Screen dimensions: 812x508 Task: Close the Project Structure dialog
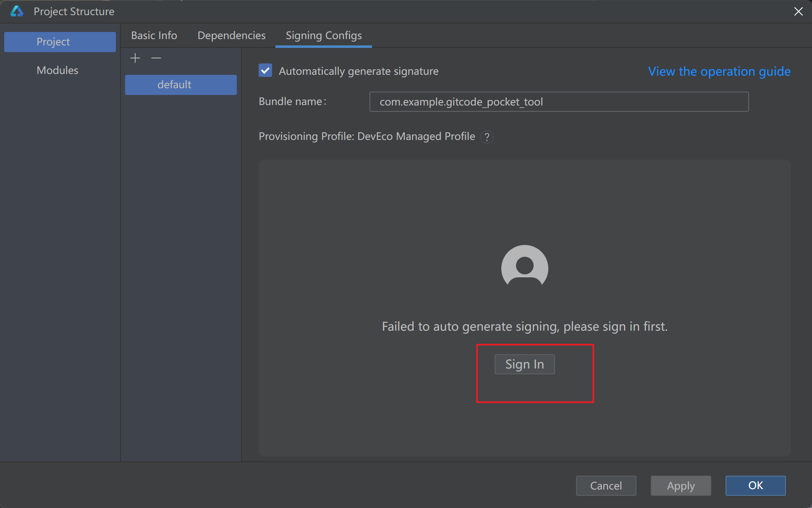798,11
